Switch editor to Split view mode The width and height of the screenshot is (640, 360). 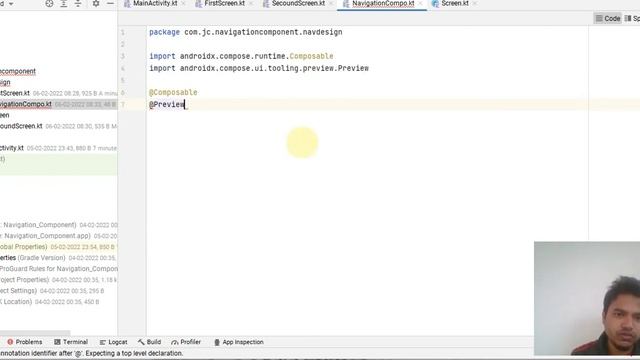tap(632, 18)
